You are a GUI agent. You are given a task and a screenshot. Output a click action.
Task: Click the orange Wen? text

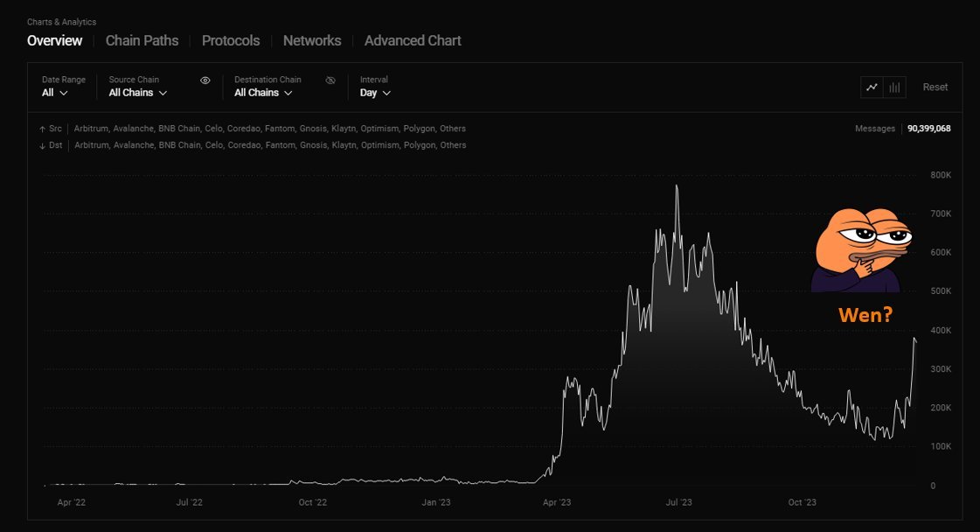[x=865, y=315]
